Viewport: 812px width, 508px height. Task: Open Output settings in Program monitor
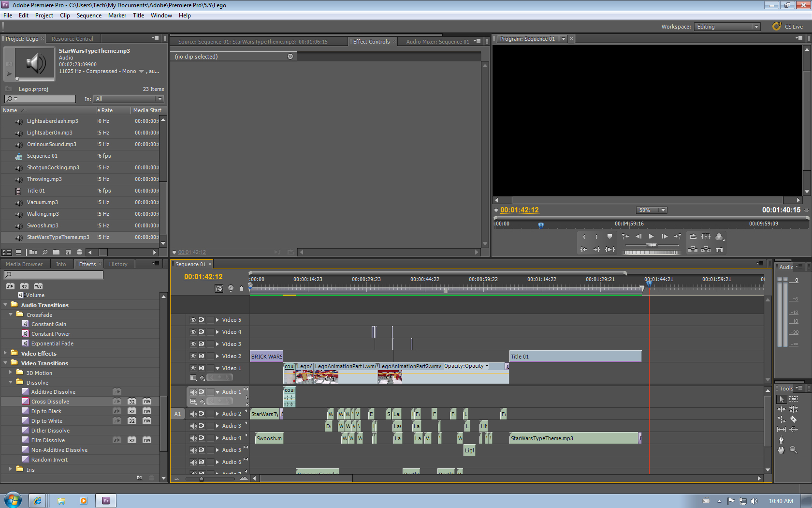[x=720, y=237]
